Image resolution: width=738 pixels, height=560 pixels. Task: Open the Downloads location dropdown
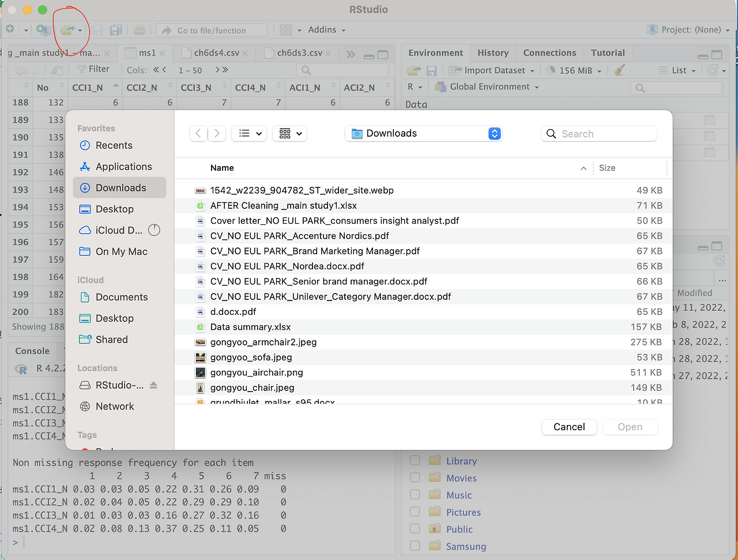point(423,133)
